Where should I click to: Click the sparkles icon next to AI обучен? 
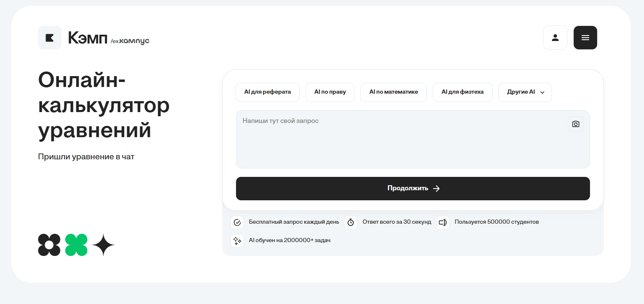point(237,240)
